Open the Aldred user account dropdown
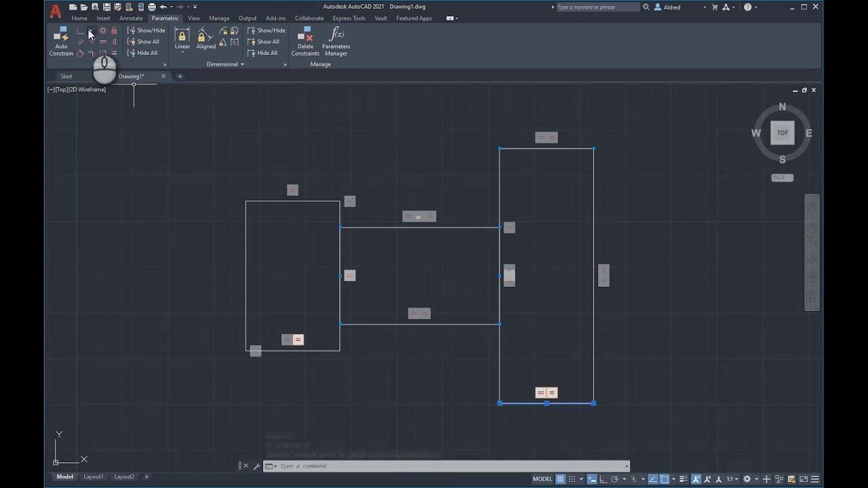Image resolution: width=868 pixels, height=488 pixels. click(x=680, y=7)
